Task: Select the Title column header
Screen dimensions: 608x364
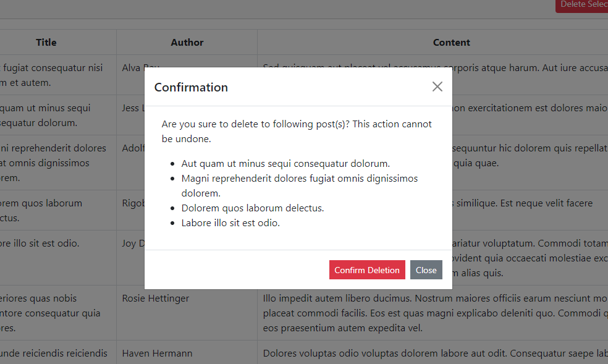Action: [46, 42]
